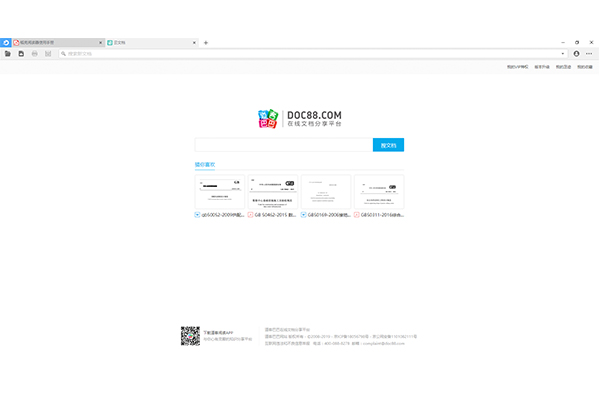Click the GB50169-2006 document title link
This screenshot has width=600, height=400.
329,215
